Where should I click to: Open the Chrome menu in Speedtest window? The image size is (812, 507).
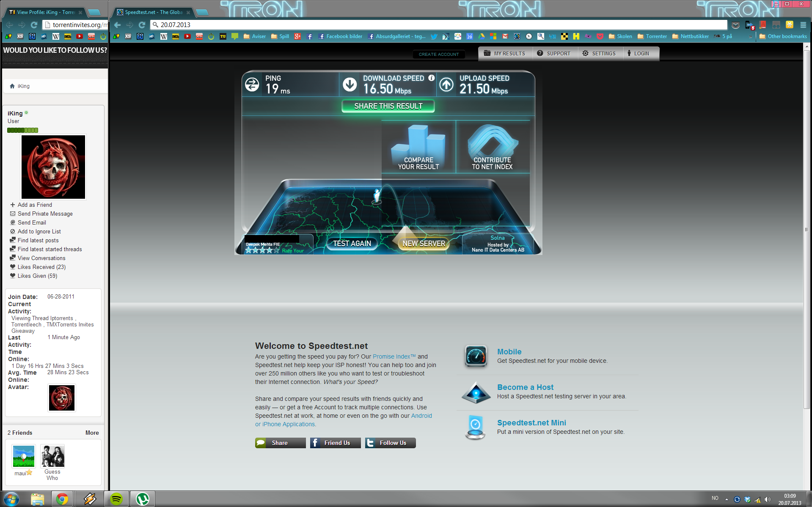[x=803, y=25]
